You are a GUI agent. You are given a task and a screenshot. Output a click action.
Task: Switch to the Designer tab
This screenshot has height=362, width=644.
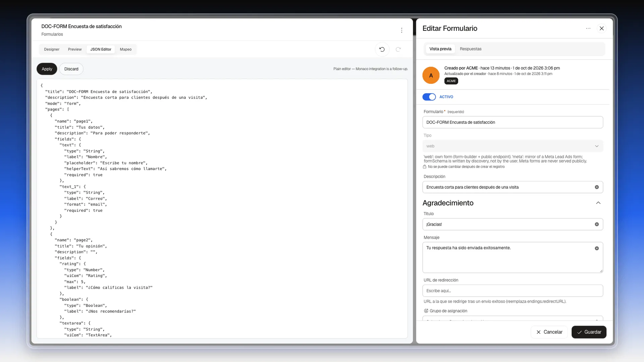[52, 49]
